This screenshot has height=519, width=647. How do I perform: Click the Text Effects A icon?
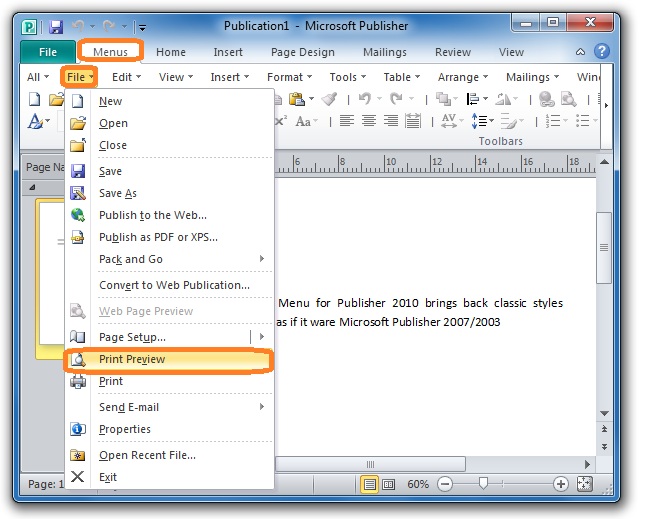[x=35, y=121]
